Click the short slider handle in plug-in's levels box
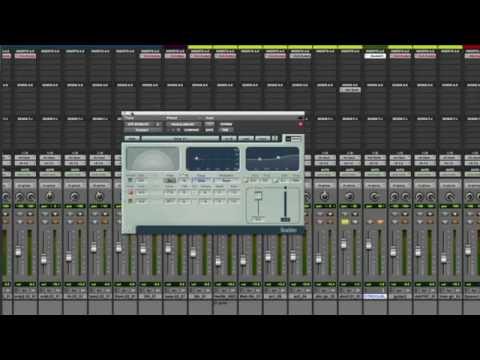The image size is (480, 360). tap(258, 196)
